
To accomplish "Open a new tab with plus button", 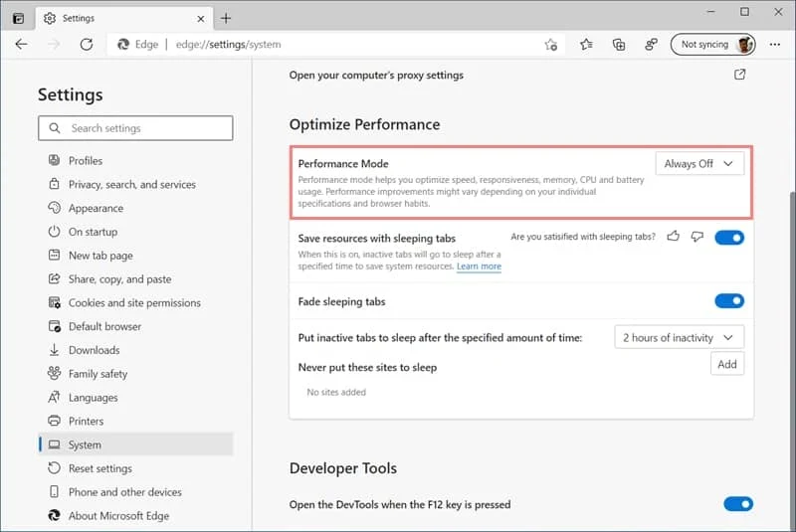I will coord(226,19).
